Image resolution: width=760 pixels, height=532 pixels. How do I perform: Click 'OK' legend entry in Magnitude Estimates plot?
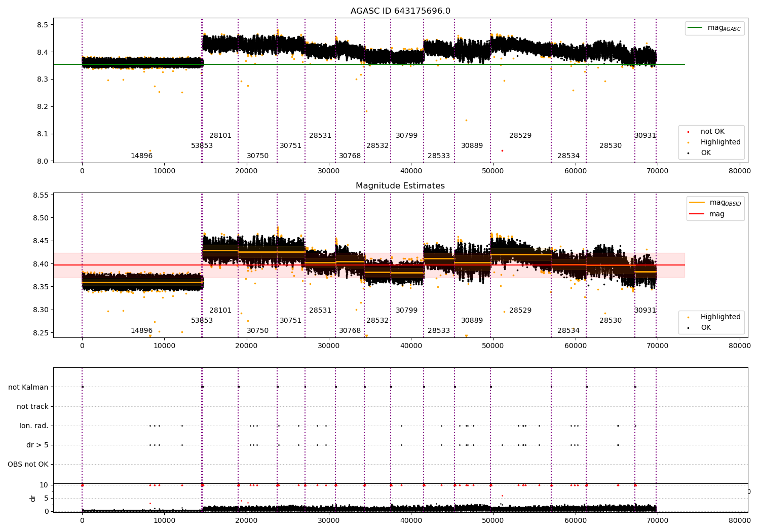click(x=700, y=328)
